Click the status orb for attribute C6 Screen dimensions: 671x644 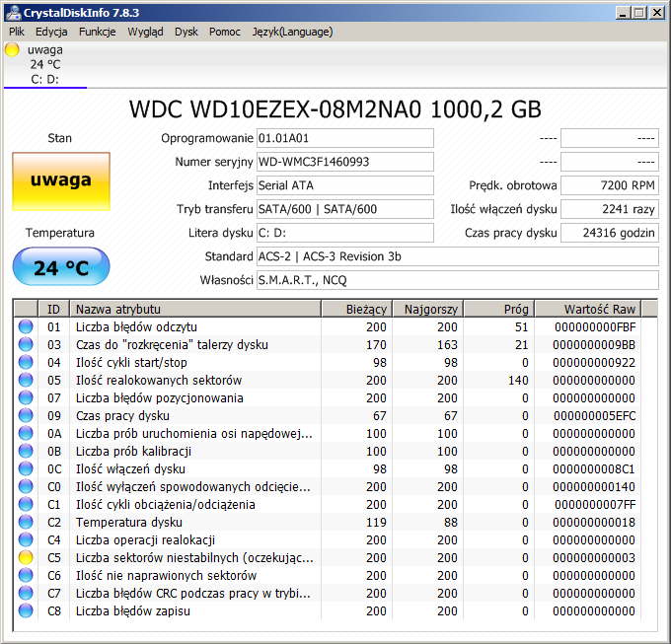tap(26, 575)
